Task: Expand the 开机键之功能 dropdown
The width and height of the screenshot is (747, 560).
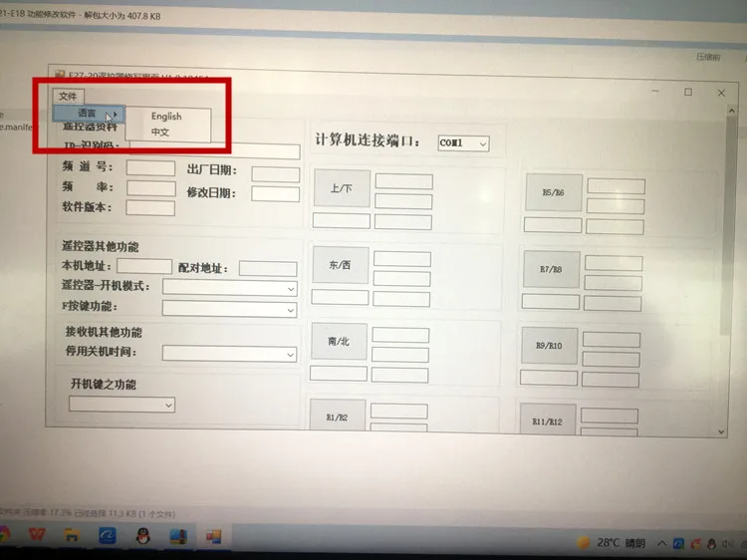Action: pyautogui.click(x=122, y=405)
